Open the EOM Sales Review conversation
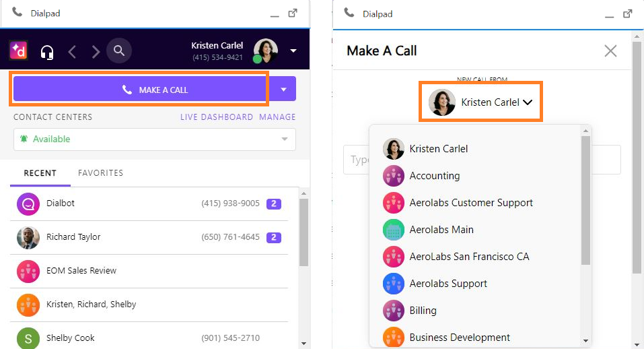The width and height of the screenshot is (644, 349). pos(149,271)
